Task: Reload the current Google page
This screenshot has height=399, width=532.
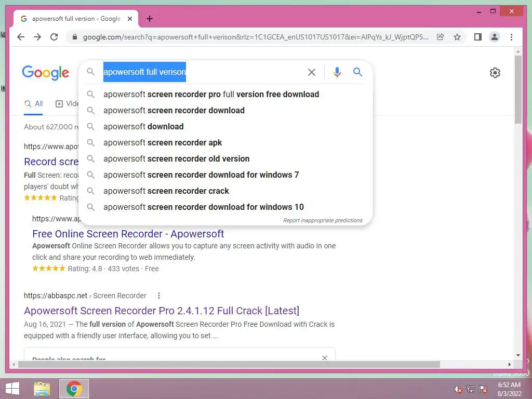Action: point(54,37)
